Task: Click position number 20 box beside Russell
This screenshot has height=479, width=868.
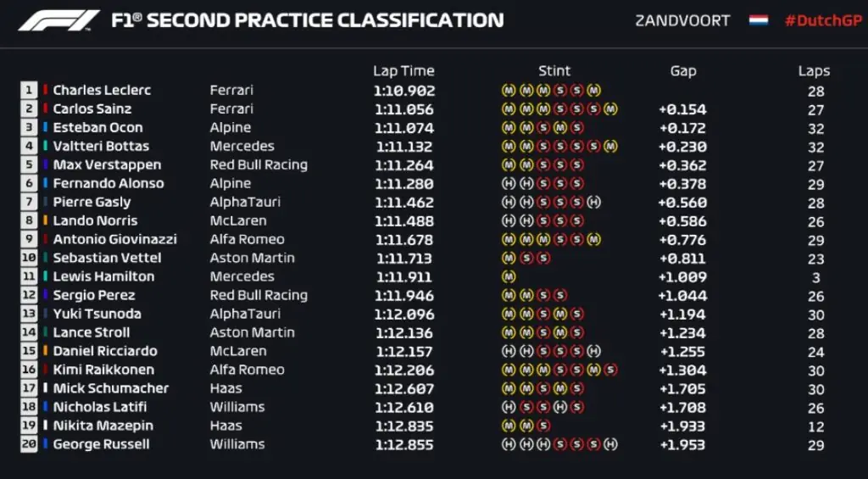Action: point(29,444)
